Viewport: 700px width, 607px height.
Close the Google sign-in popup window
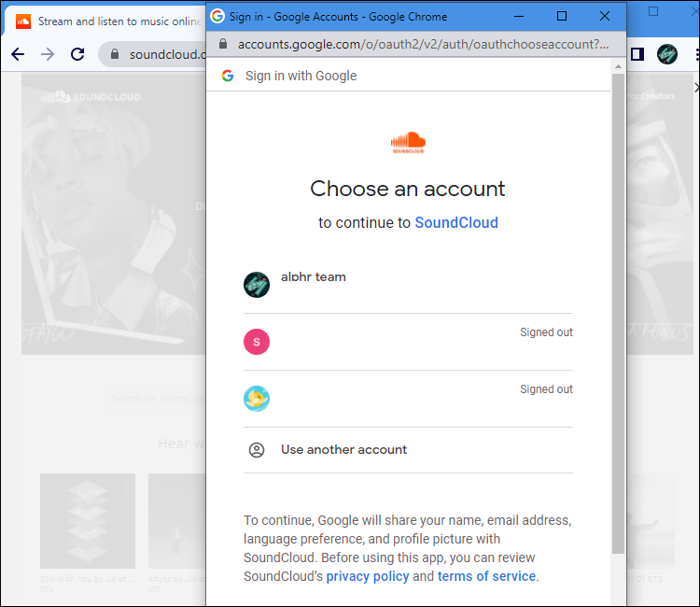605,17
